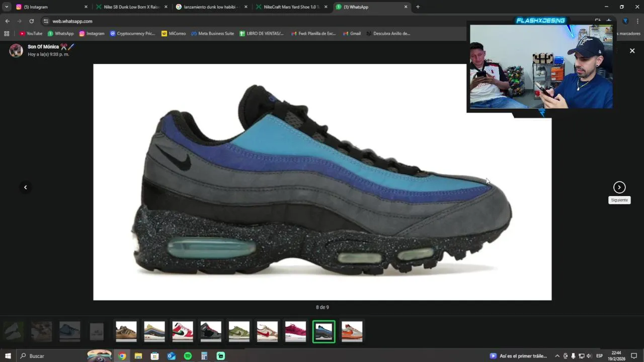
Task: Open the tab search dropdown in Chrome
Action: [x=7, y=7]
